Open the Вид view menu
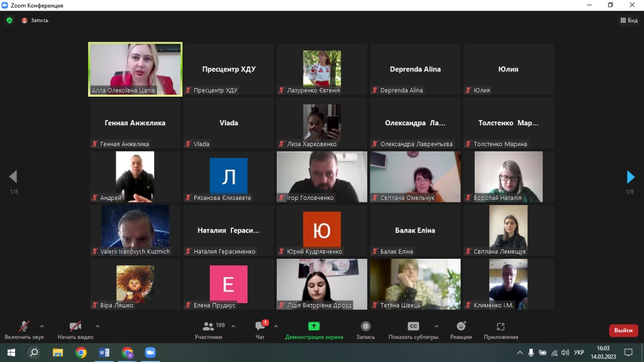 coord(629,21)
